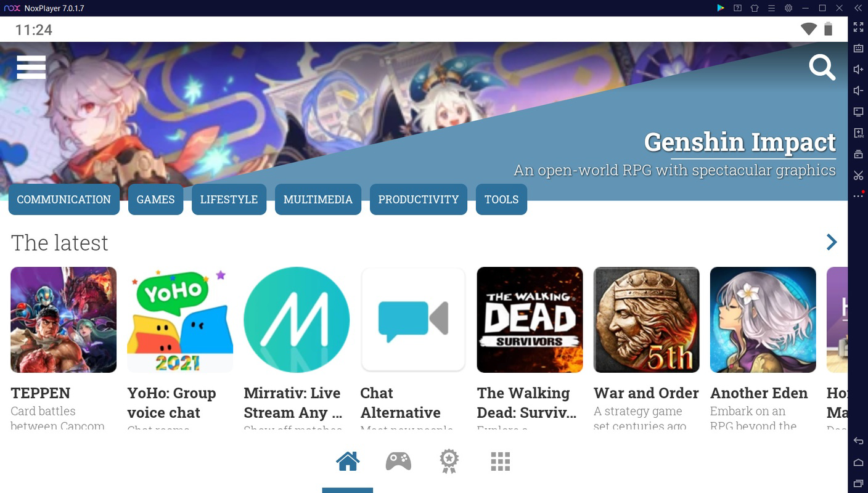868x493 pixels.
Task: Select the PRODUCTIVITY category button
Action: [x=419, y=200]
